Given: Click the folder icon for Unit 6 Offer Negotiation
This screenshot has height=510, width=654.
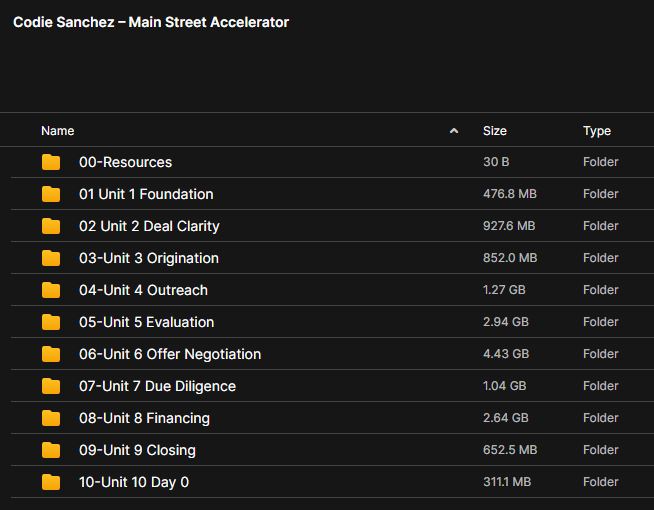Looking at the screenshot, I should 51,354.
